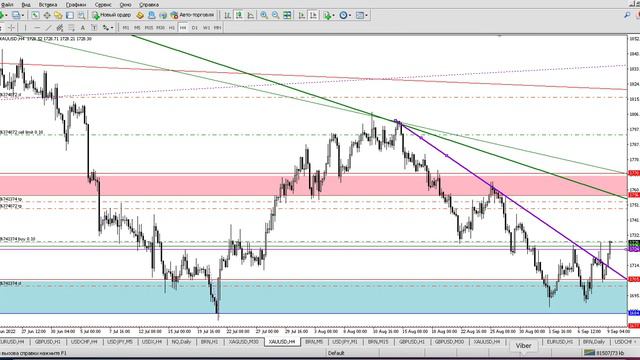Zoom in on the chart
The width and height of the screenshot is (640, 360).
pyautogui.click(x=264, y=15)
